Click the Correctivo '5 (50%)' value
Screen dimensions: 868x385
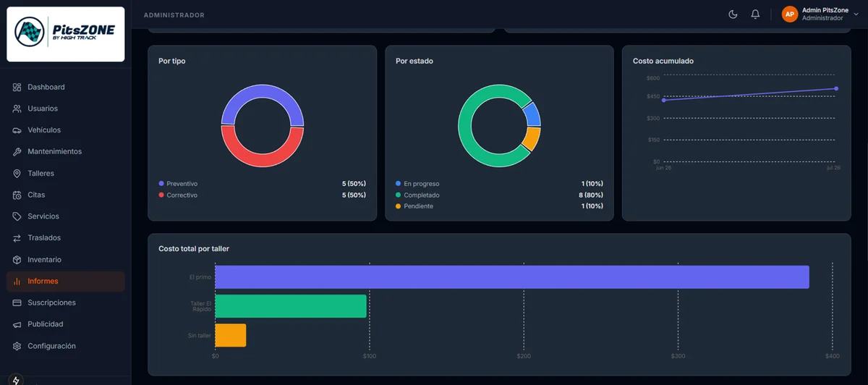(x=354, y=195)
